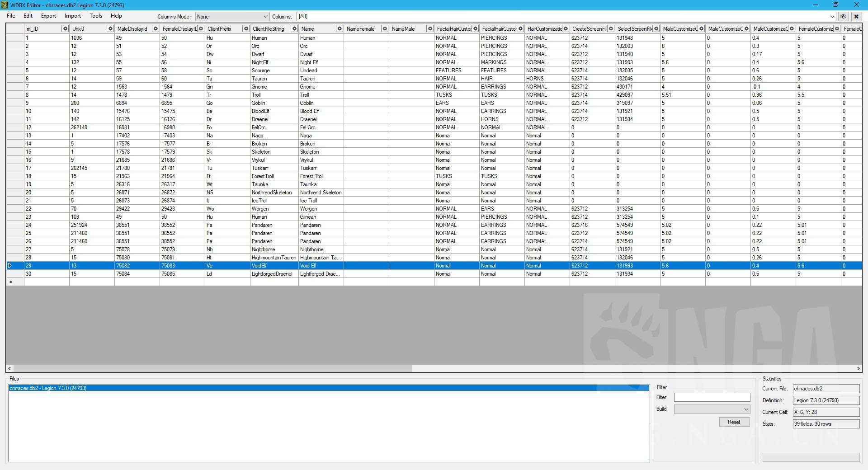Open filter gear on MaleDisplayId column header
Image resolution: width=868 pixels, height=470 pixels.
coord(155,28)
